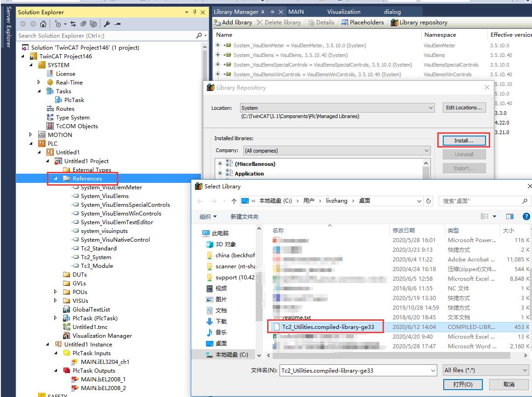Open Library repository toolbar item
Screen dimensions: 532x397
419,23
